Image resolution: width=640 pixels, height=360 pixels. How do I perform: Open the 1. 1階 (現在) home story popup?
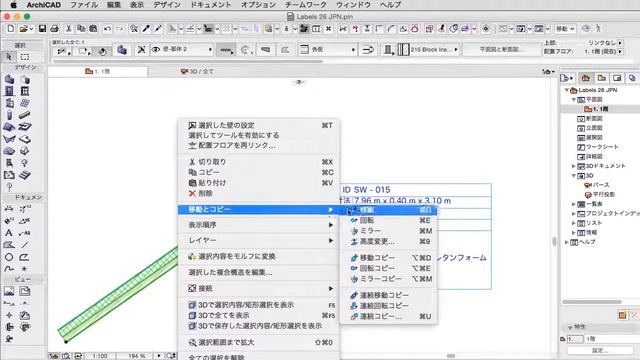(x=620, y=51)
